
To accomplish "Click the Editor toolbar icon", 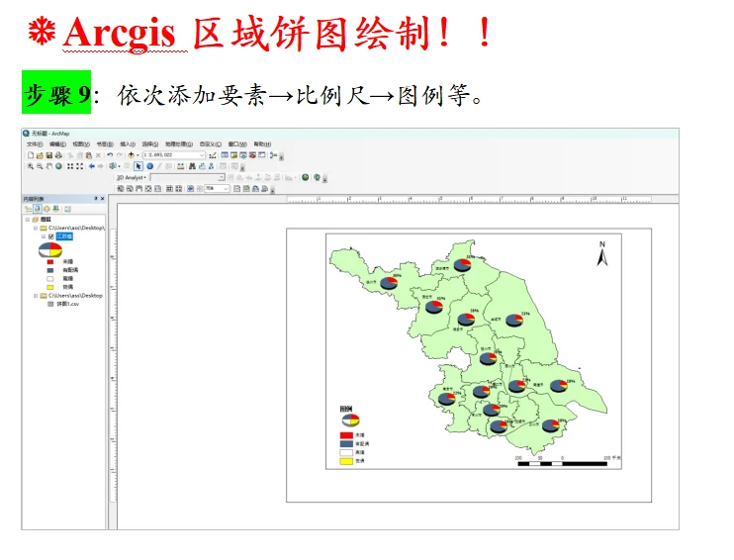I will (x=213, y=155).
